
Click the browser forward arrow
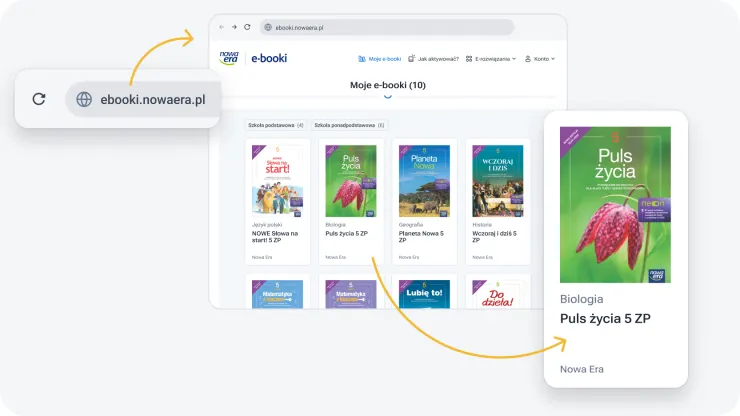[x=234, y=27]
